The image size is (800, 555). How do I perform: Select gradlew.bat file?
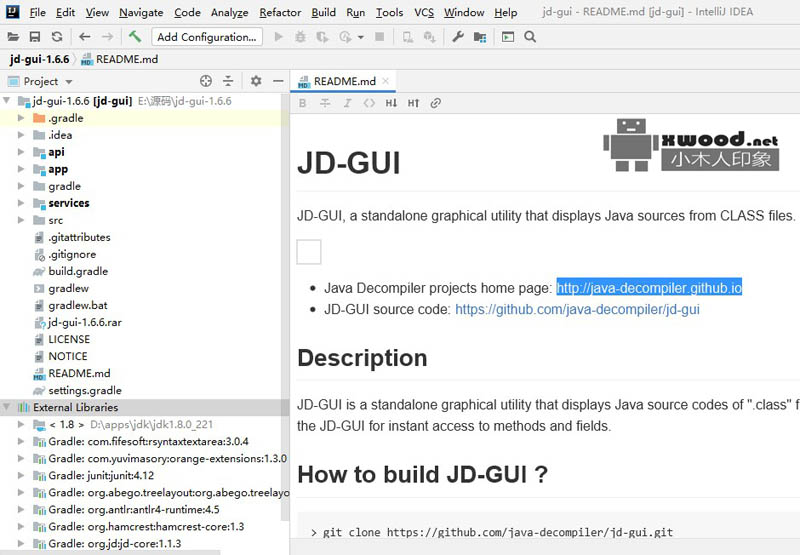click(x=78, y=306)
